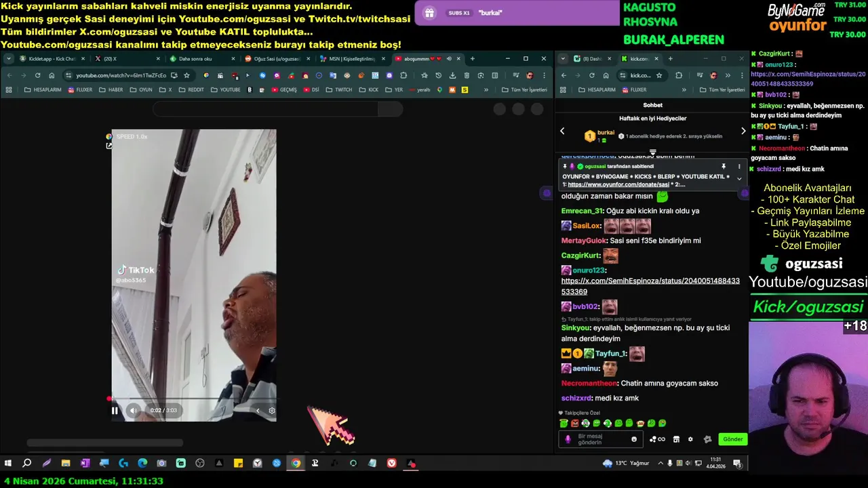Show hidden system tray icons
This screenshot has height=488, width=868.
coord(661,464)
